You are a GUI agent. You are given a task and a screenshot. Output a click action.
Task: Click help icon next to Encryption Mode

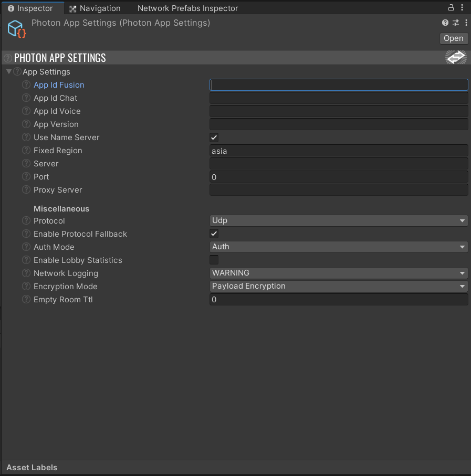[x=26, y=286]
